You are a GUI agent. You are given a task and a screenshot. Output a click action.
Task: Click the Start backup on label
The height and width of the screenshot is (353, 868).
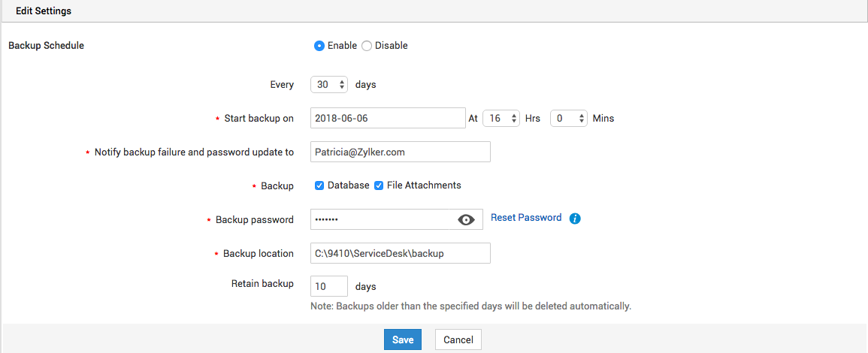(259, 119)
